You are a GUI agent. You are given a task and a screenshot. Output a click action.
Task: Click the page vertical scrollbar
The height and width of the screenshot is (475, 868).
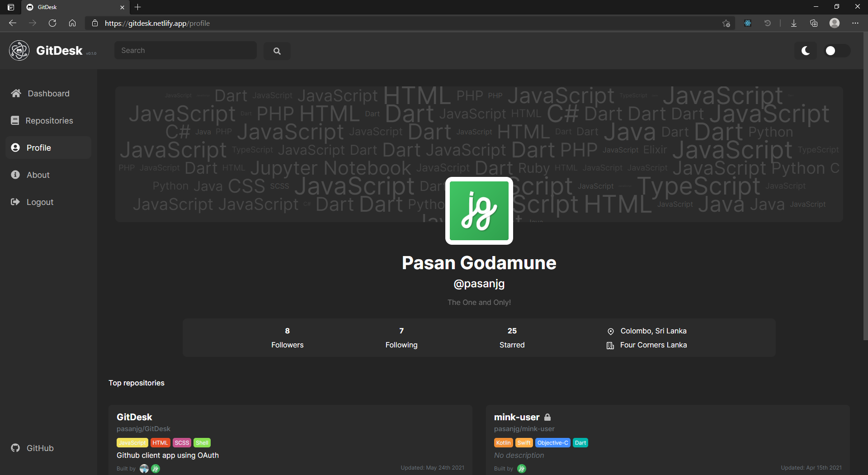tap(865, 185)
